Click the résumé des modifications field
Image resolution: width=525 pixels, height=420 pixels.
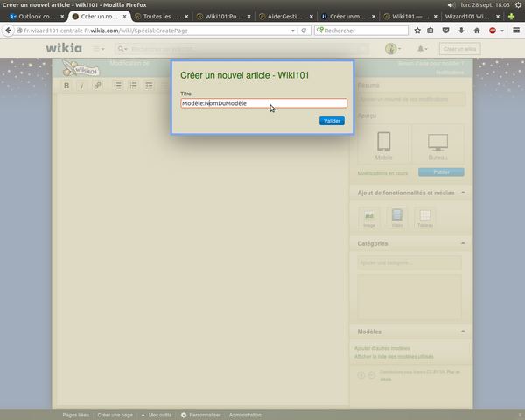click(411, 99)
